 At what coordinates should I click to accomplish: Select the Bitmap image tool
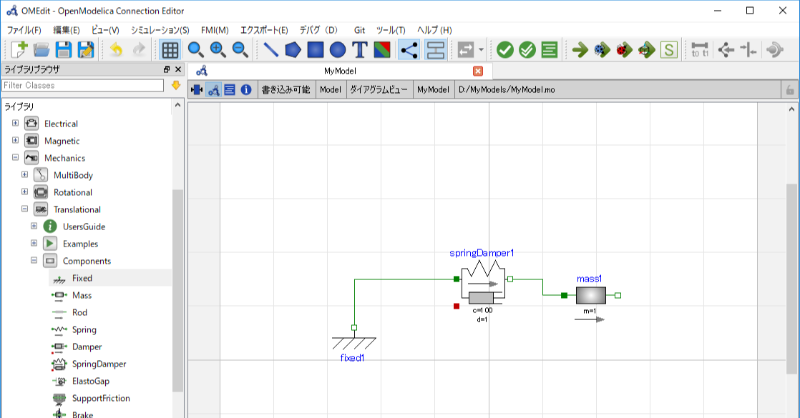click(x=382, y=50)
